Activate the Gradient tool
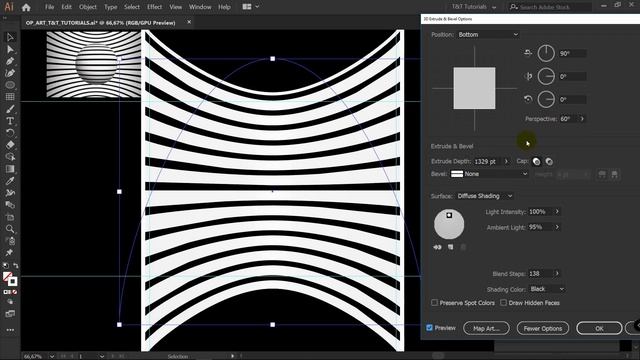This screenshot has height=360, width=640. [10, 169]
